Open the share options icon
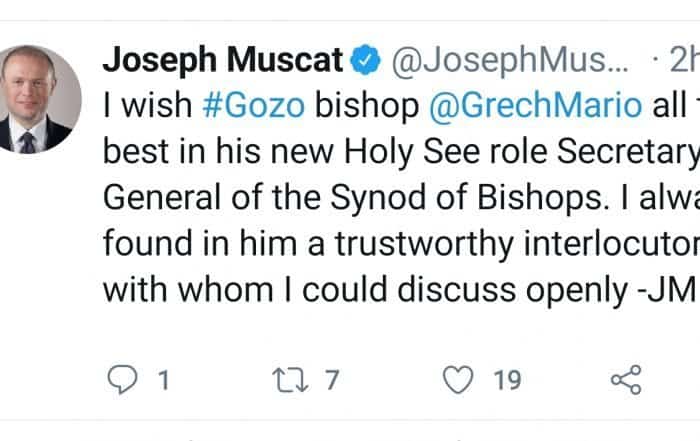The width and height of the screenshot is (700, 441). click(x=625, y=379)
